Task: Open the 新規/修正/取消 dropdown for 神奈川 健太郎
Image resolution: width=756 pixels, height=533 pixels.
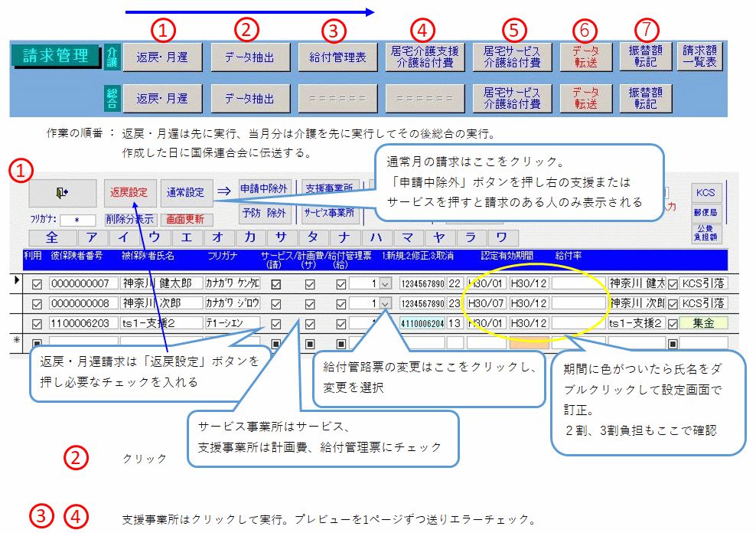Action: 386,284
